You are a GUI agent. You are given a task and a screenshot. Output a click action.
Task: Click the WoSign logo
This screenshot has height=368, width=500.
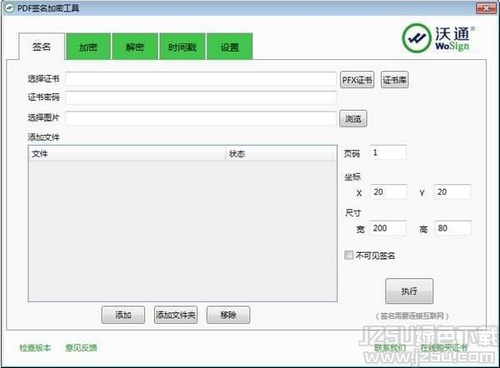click(438, 38)
